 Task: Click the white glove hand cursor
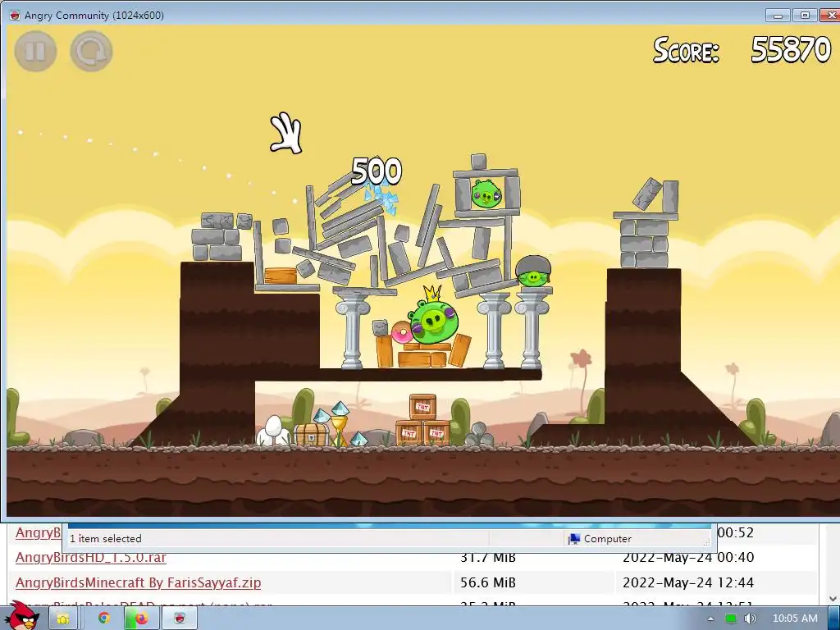pyautogui.click(x=286, y=133)
